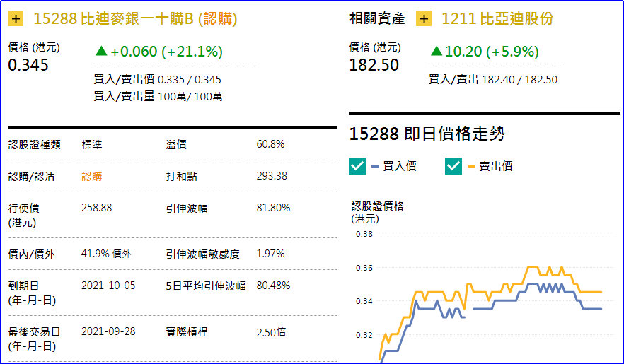Click the bid/ask 0.335 / 0.345 text
This screenshot has width=624, height=364.
189,80
